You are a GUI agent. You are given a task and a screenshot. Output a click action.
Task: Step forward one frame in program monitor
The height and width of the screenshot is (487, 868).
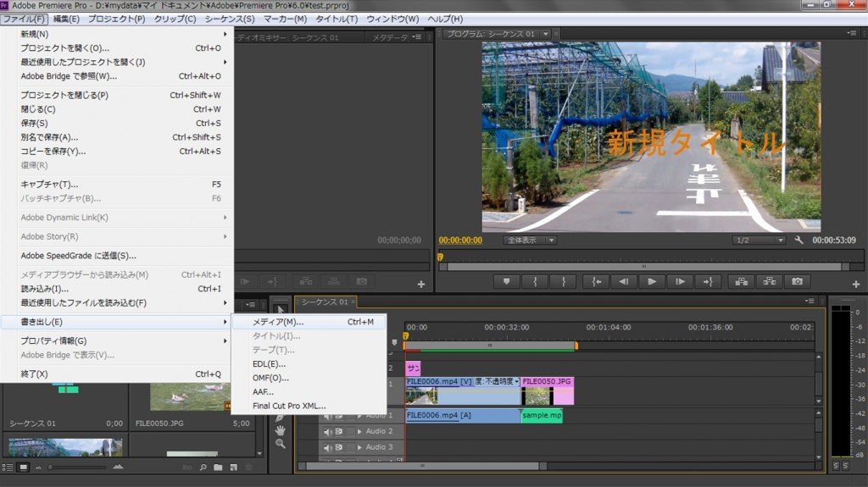680,282
